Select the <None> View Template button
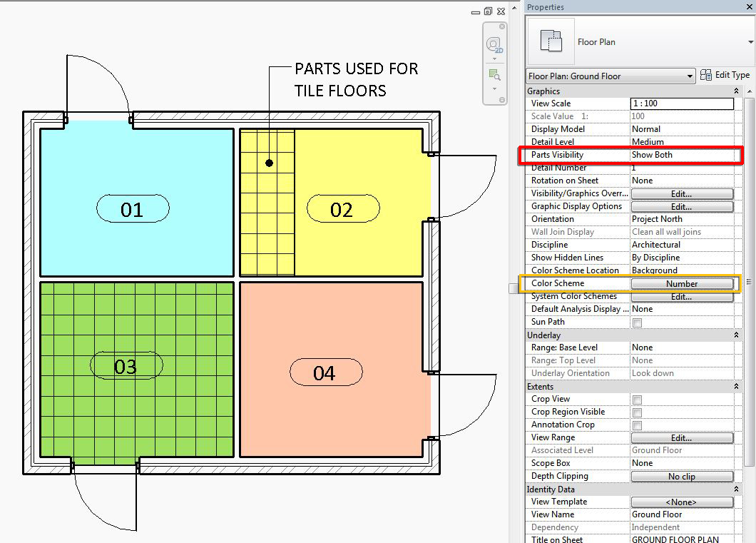This screenshot has height=543, width=756. click(682, 502)
